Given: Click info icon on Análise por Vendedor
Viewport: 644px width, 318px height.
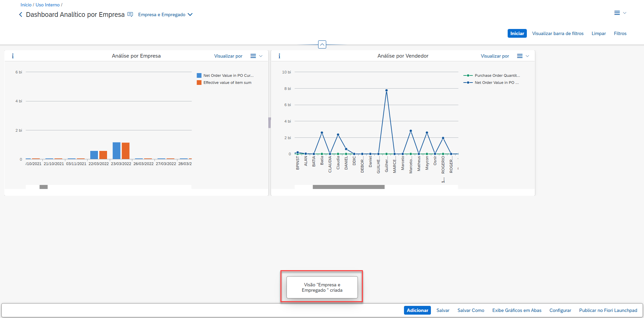Looking at the screenshot, I should tap(279, 56).
